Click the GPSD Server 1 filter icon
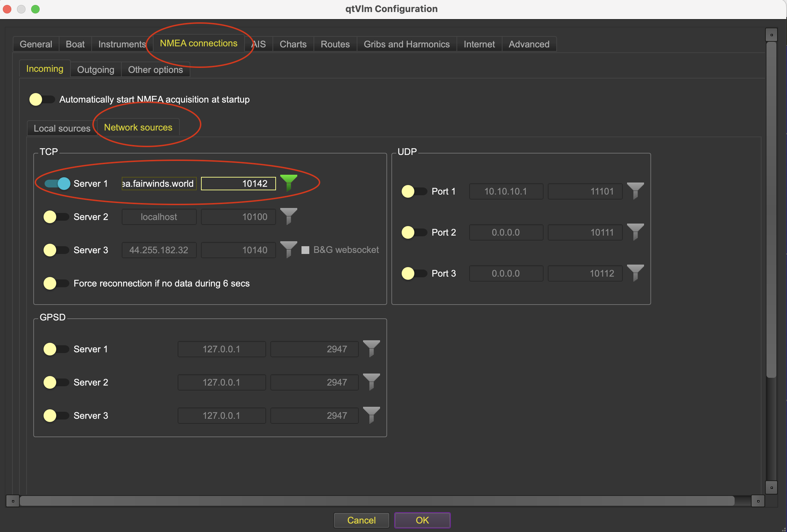The height and width of the screenshot is (532, 787). (371, 348)
